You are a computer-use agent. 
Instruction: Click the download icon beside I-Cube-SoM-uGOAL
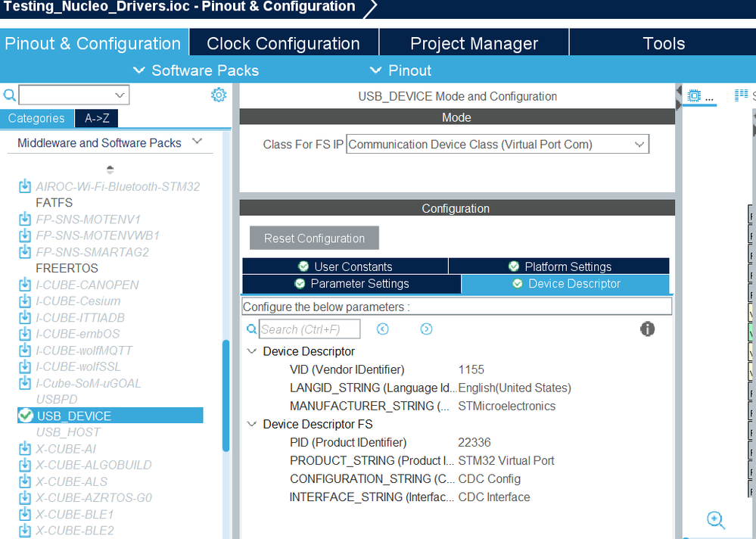[24, 383]
